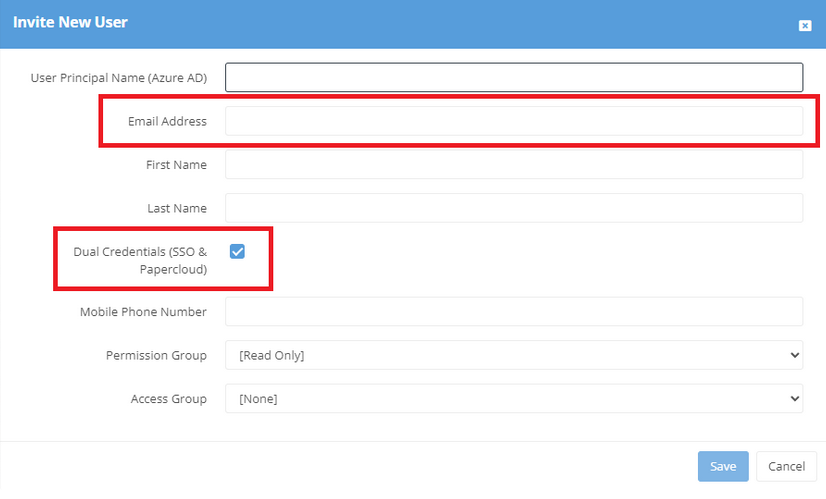Select the Last Name text box
The width and height of the screenshot is (826, 499).
tap(514, 208)
